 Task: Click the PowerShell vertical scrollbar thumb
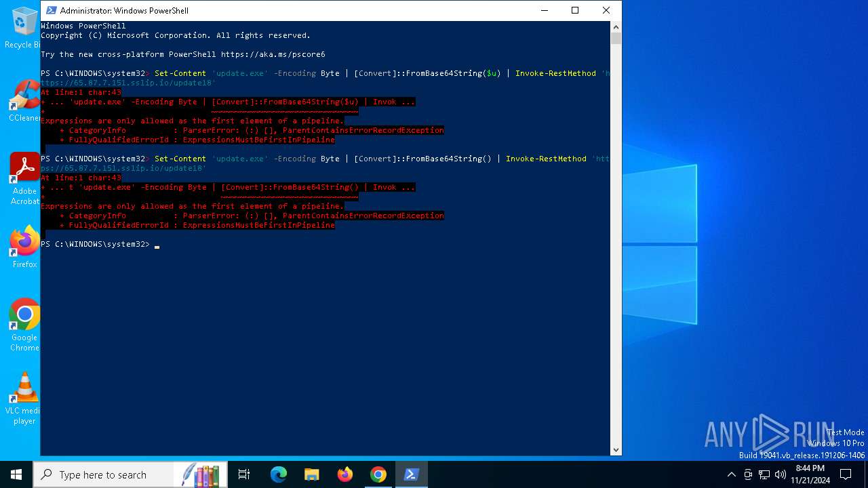click(616, 38)
